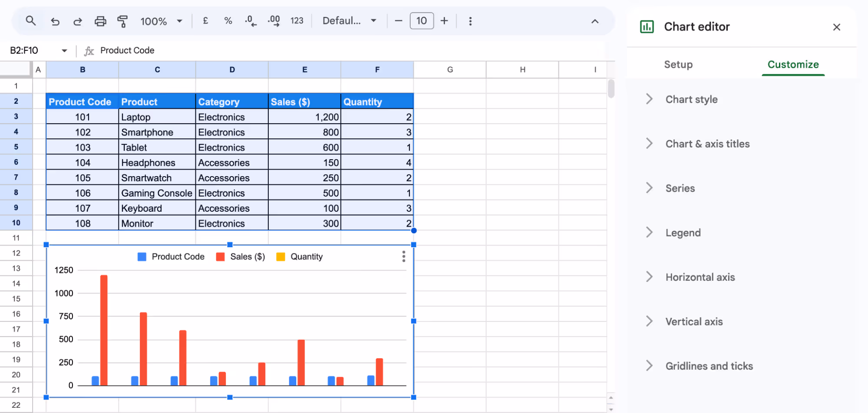Image resolution: width=868 pixels, height=413 pixels.
Task: Switch to the Setup tab
Action: (678, 64)
